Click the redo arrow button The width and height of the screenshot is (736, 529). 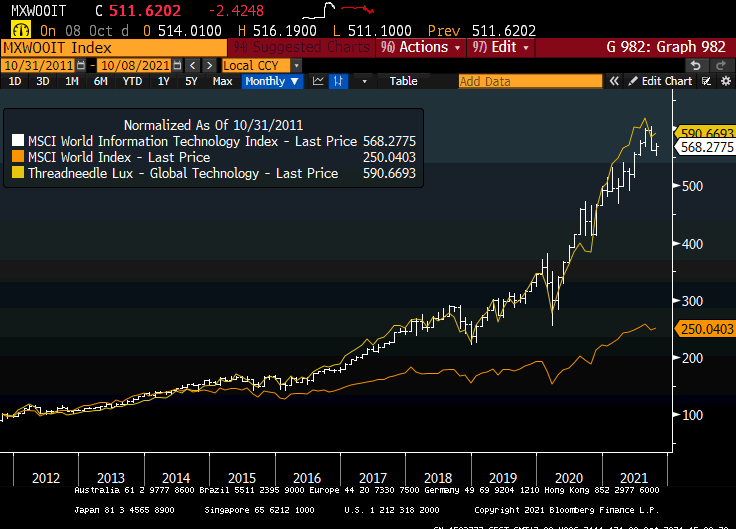click(721, 66)
